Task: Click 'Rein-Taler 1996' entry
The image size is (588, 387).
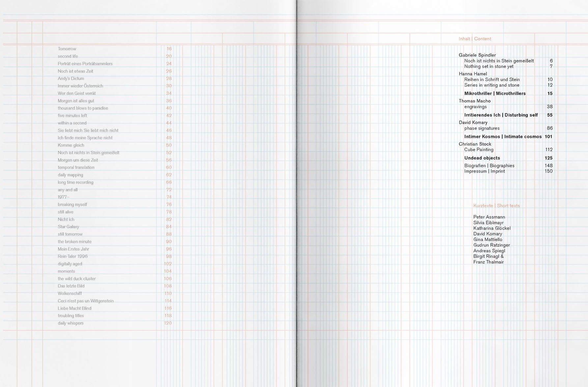Action: (72, 256)
